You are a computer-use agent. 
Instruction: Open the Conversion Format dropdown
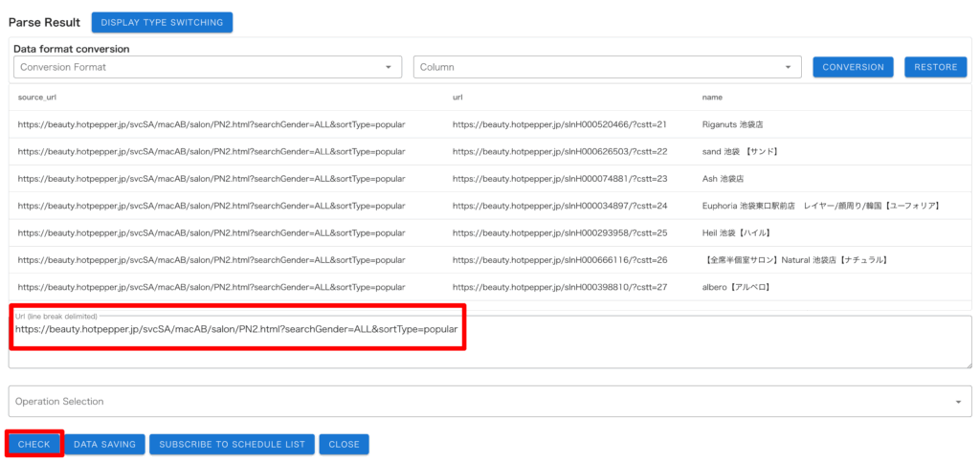point(208,67)
